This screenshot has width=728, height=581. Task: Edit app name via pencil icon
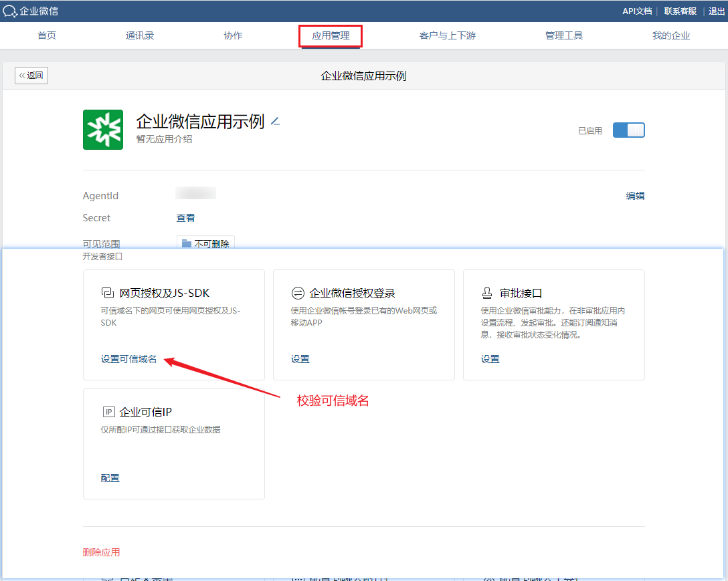tap(275, 122)
